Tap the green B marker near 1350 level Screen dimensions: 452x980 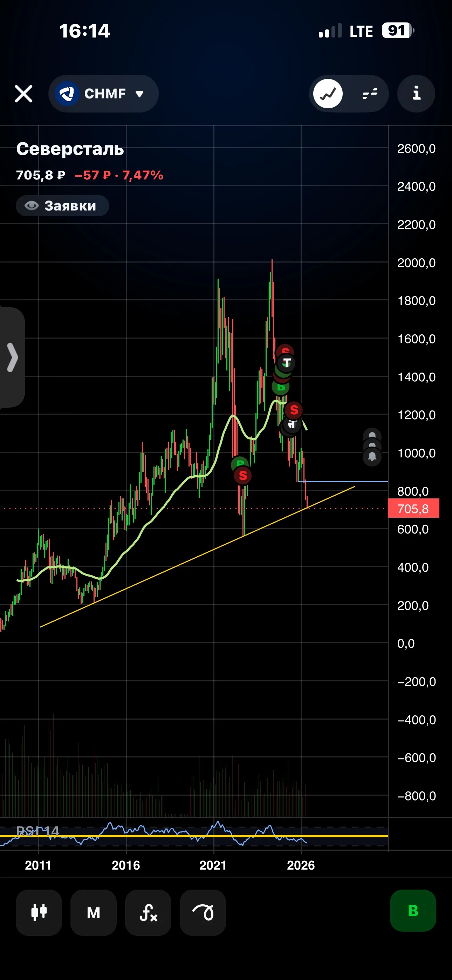tap(281, 387)
